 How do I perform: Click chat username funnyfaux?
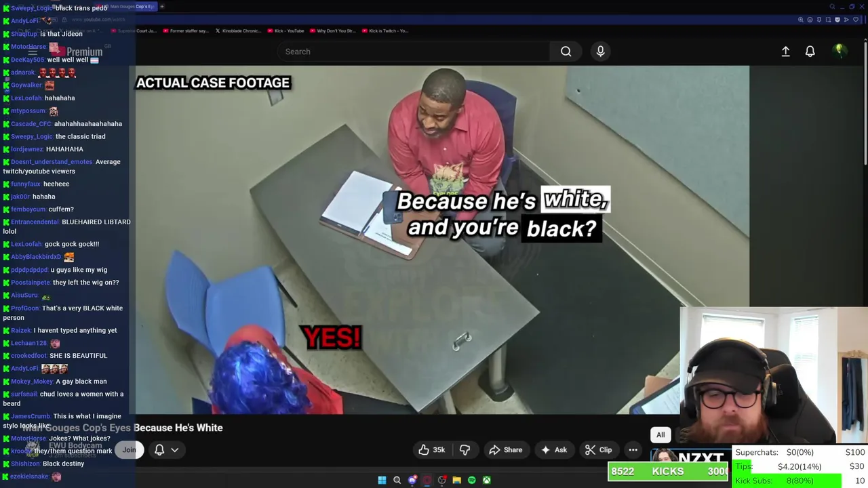26,184
